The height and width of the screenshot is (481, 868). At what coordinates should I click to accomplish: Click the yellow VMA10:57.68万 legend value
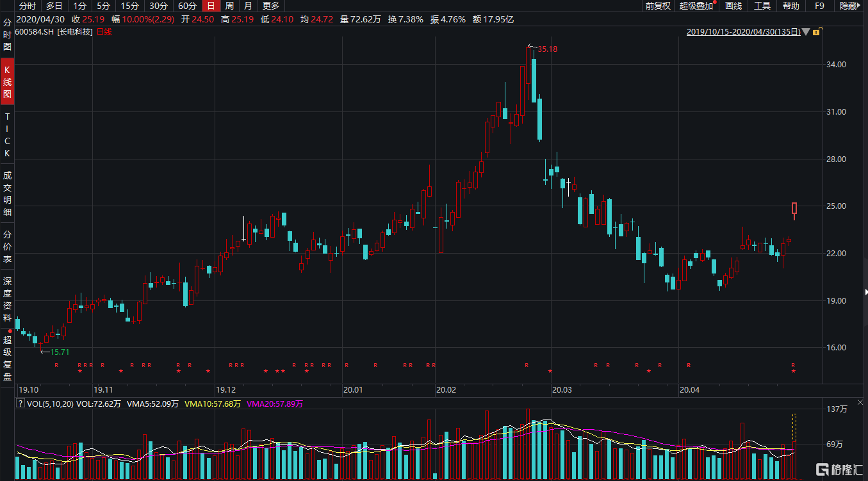(x=212, y=404)
